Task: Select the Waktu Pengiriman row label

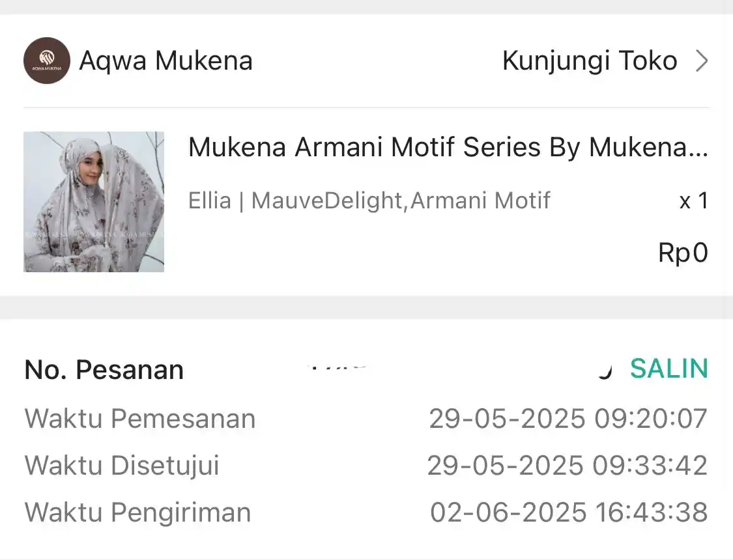Action: [138, 513]
